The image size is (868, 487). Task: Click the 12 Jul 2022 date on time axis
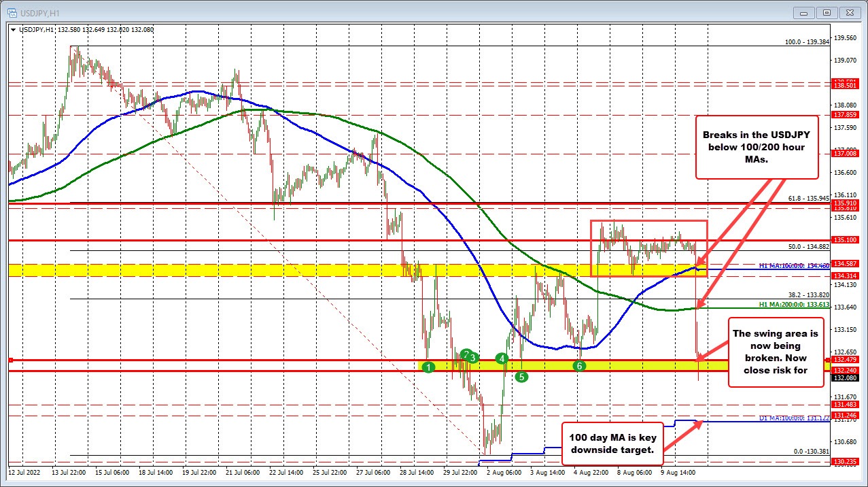click(24, 472)
